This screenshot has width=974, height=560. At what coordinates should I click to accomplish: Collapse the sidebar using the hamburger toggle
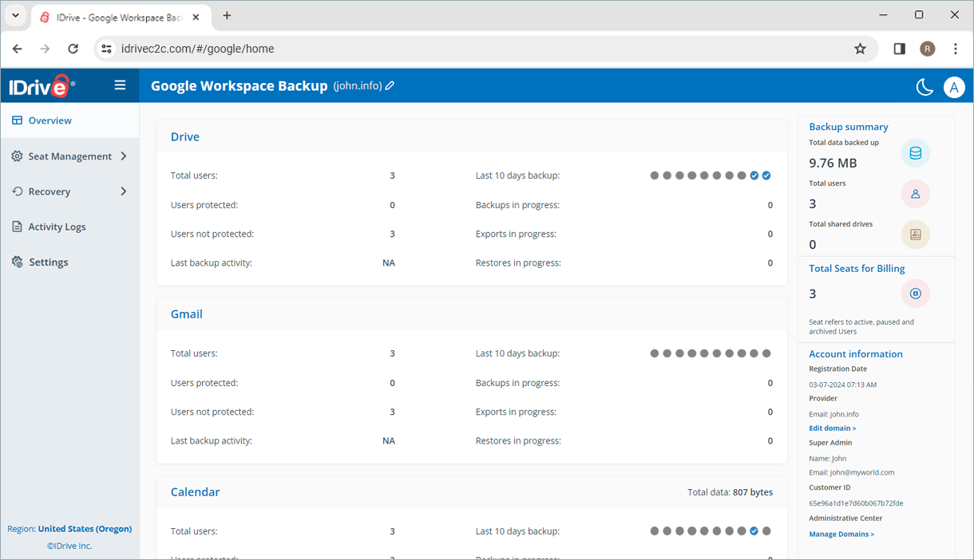point(120,85)
